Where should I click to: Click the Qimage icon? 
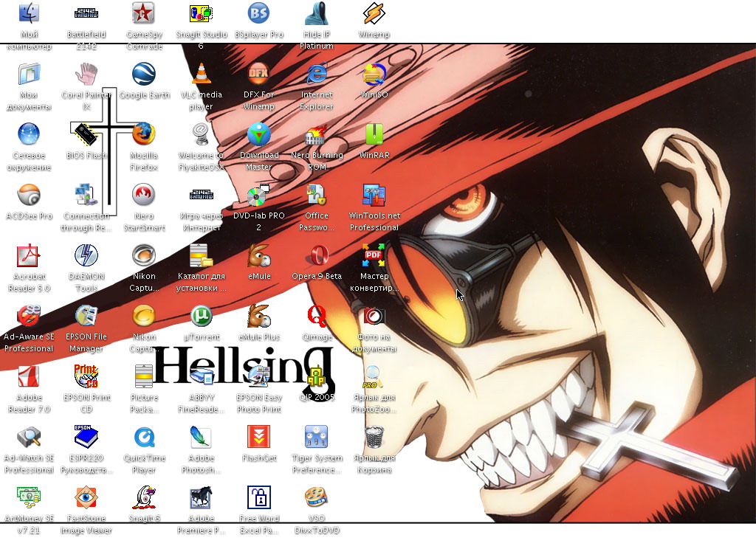coord(316,317)
